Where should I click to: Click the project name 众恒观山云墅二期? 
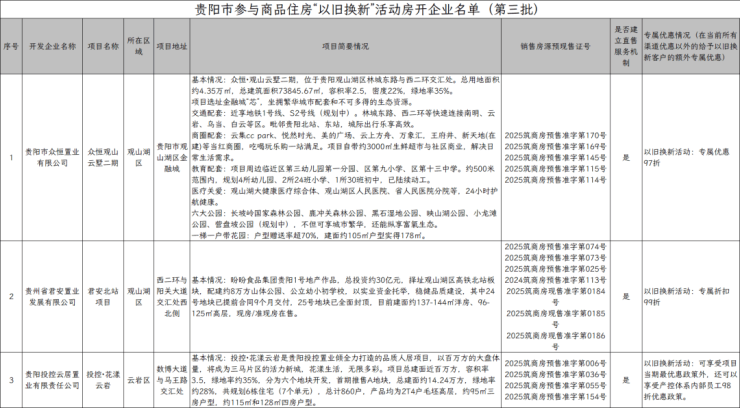tap(103, 158)
